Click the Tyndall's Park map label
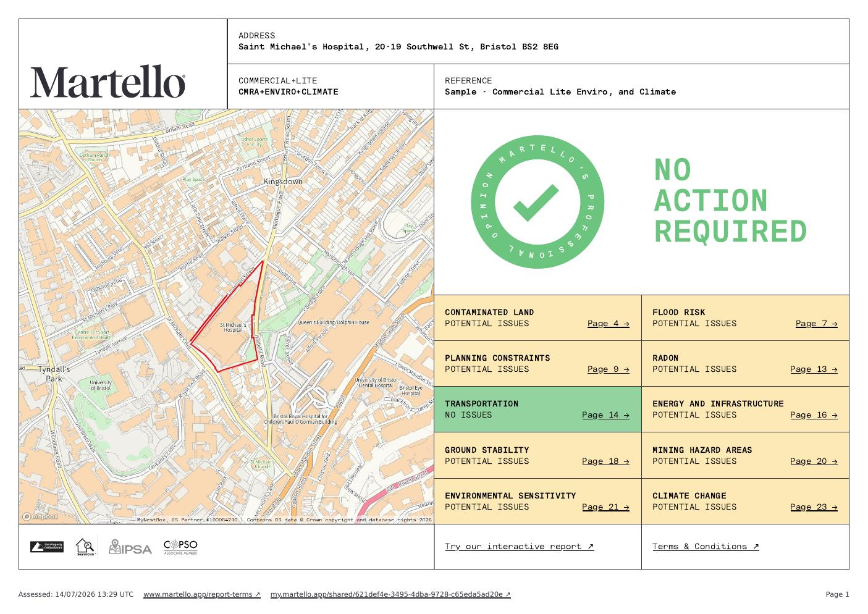 coord(54,374)
